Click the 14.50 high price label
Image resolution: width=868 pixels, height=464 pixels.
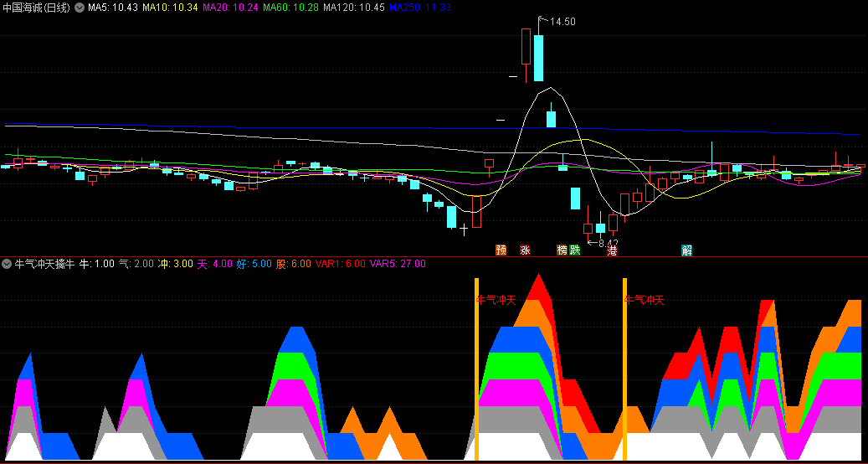[562, 22]
